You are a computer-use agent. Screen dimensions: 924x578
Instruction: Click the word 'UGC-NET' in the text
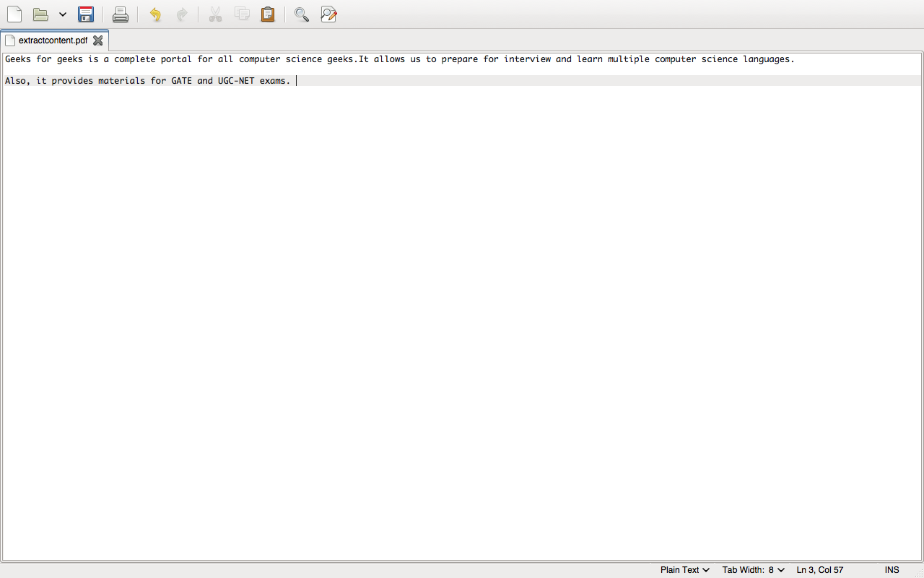pyautogui.click(x=236, y=81)
